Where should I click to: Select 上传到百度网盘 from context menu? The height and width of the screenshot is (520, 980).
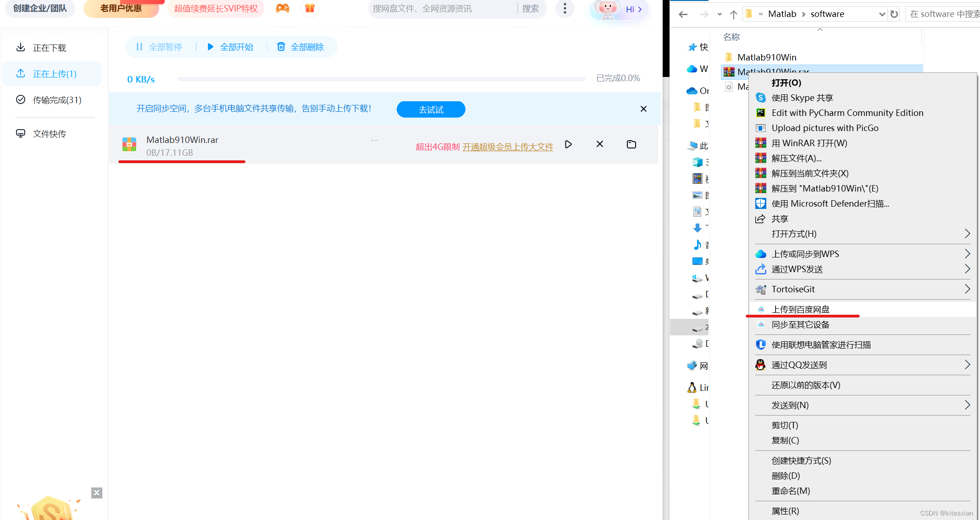[x=800, y=309]
